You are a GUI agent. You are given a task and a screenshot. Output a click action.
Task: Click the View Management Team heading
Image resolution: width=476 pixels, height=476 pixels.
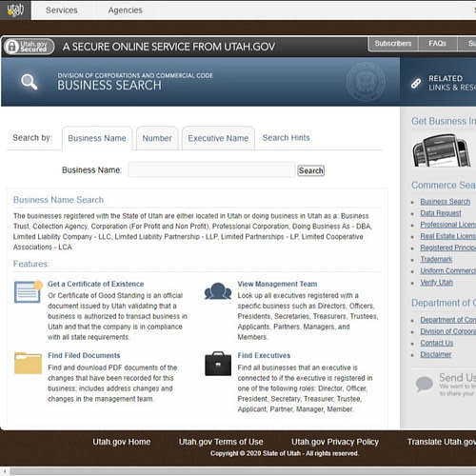click(x=277, y=284)
